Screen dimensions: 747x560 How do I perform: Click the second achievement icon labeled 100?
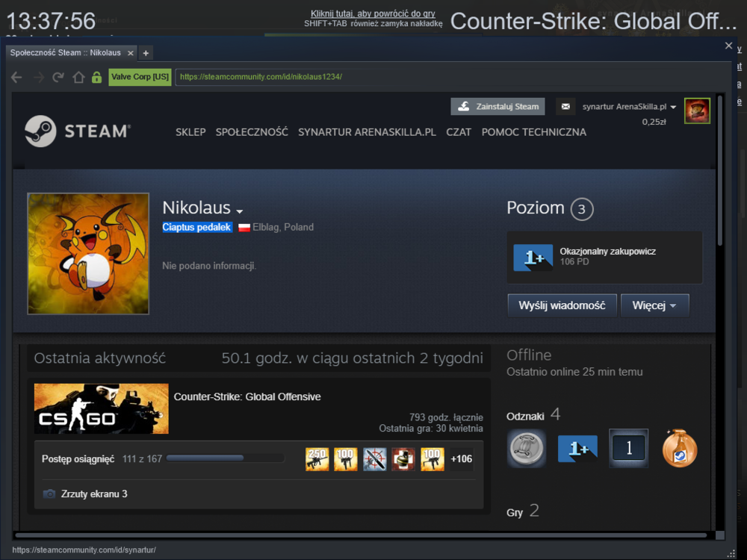point(346,459)
